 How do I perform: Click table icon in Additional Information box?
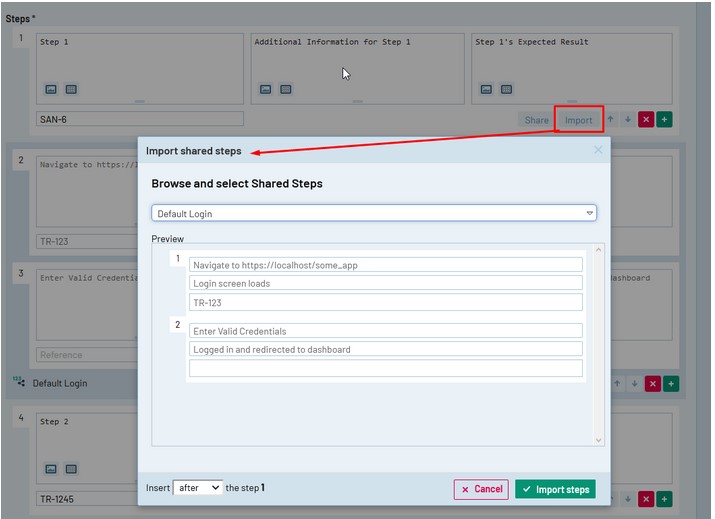click(286, 89)
